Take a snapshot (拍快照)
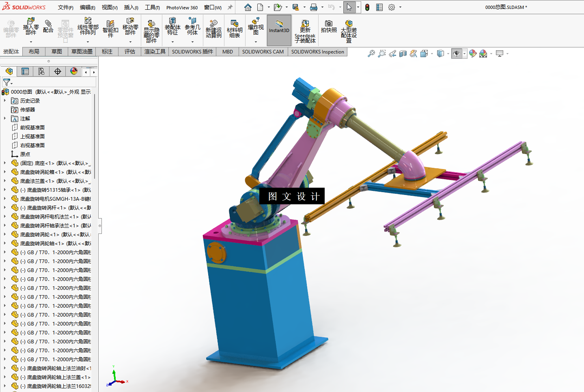584x392 pixels. coord(329,26)
